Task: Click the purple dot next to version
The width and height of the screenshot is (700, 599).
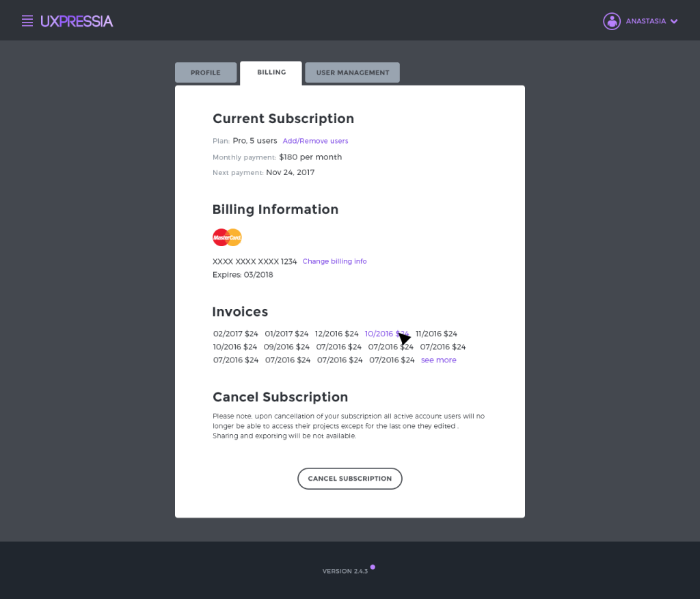Action: tap(373, 567)
